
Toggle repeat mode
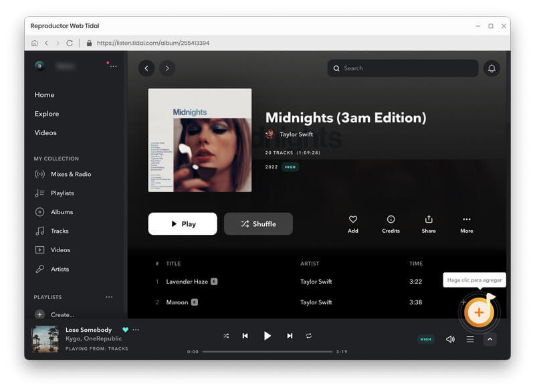309,336
